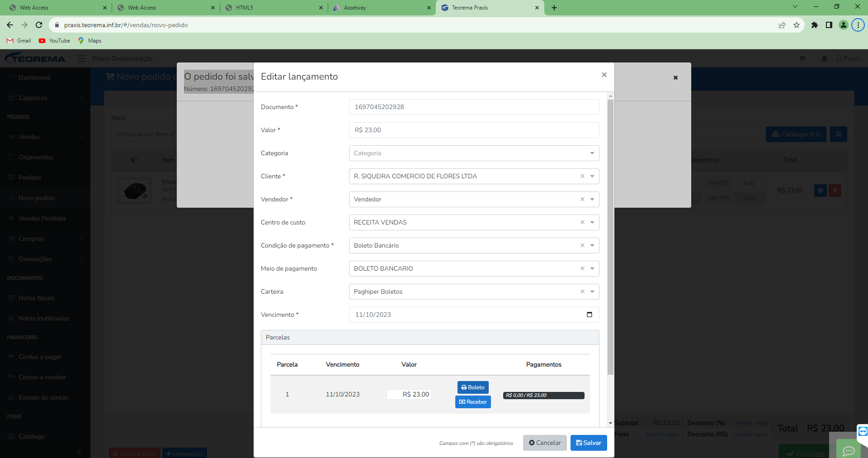Open Dashboard in the sidebar

34,77
